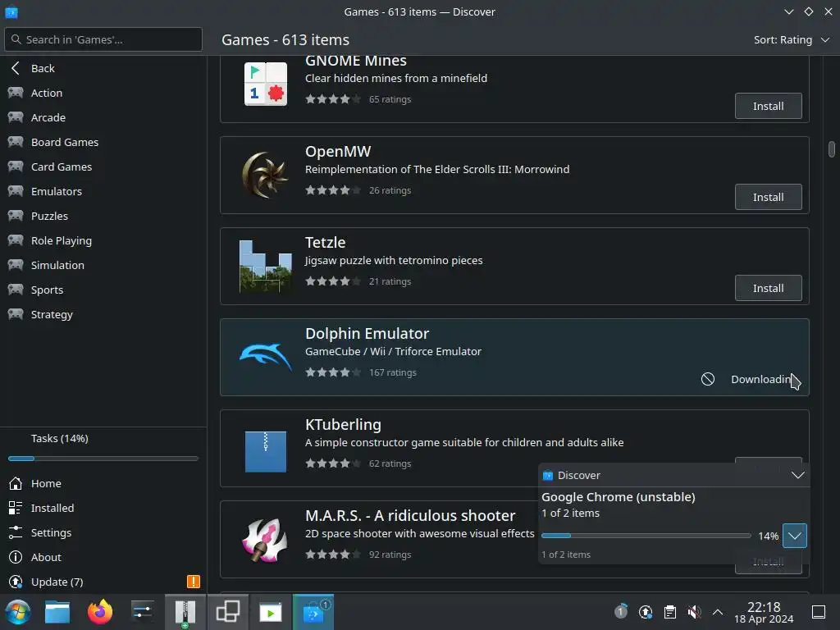
Task: Open the system updates tray icon
Action: click(x=646, y=612)
